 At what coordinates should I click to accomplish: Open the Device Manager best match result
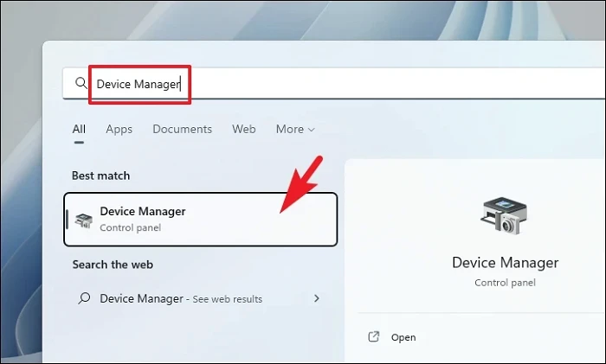coord(201,220)
